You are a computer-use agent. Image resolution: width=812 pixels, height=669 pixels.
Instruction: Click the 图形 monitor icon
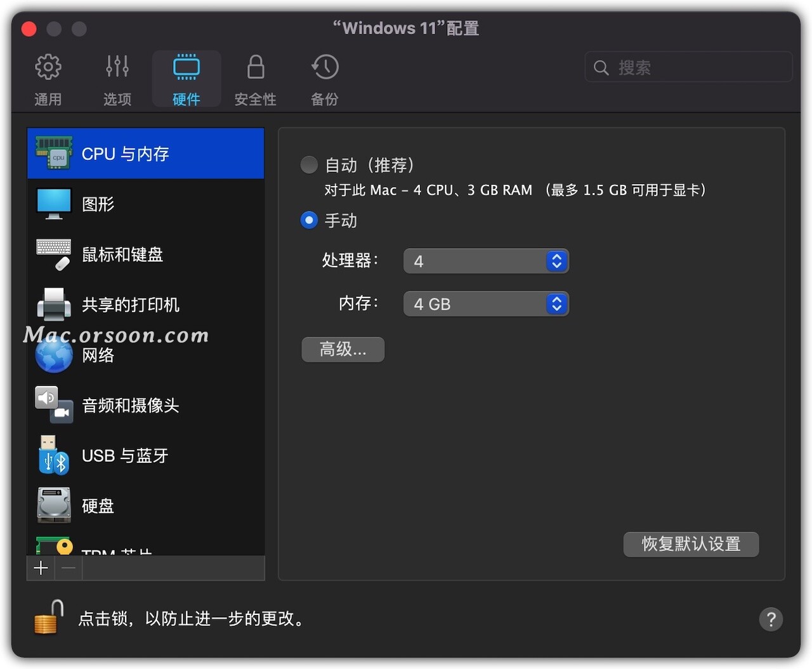pos(54,204)
